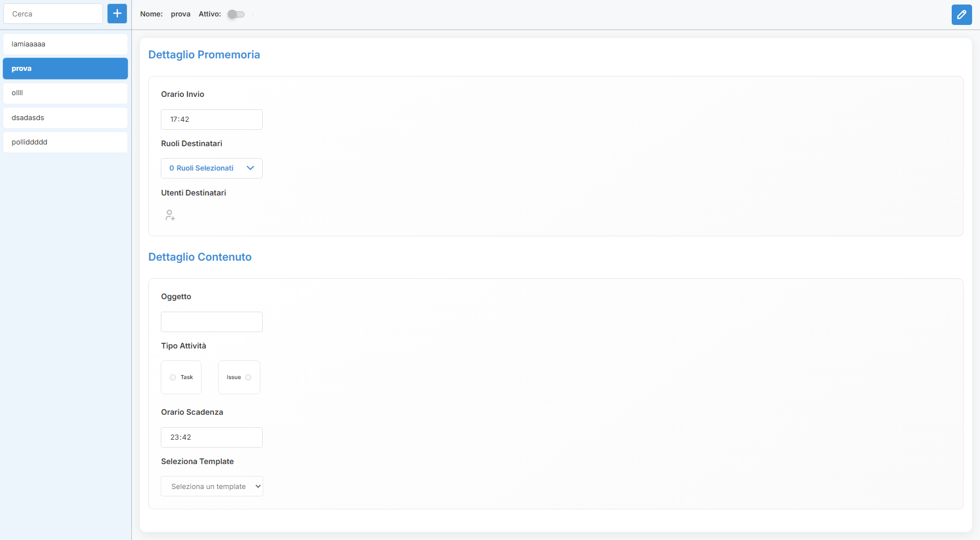Select ollll from the sidebar list
This screenshot has width=980, height=540.
65,93
